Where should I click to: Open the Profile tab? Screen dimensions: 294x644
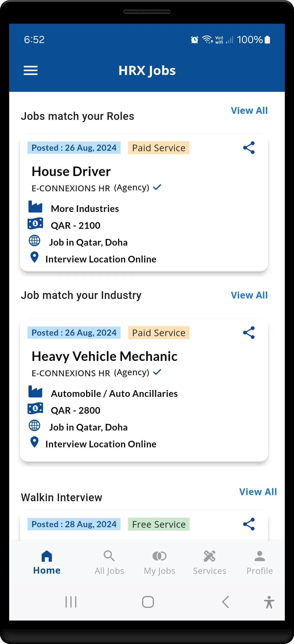click(x=260, y=562)
